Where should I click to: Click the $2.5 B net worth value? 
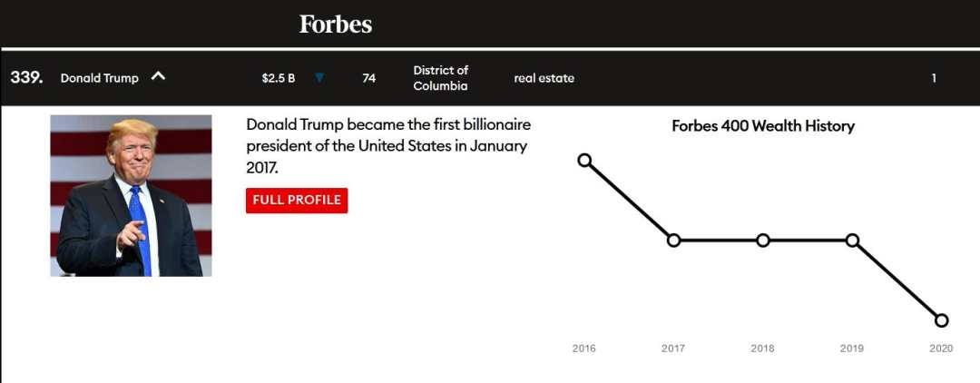(278, 78)
